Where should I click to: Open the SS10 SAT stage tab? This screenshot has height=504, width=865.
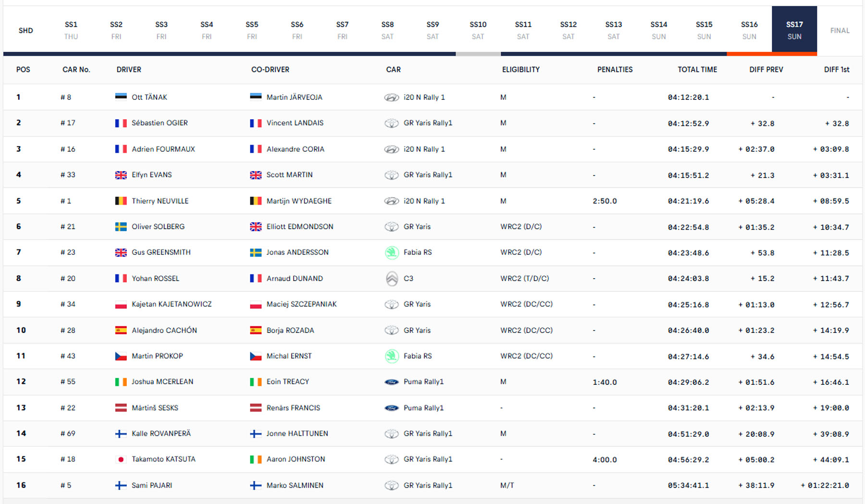(478, 30)
